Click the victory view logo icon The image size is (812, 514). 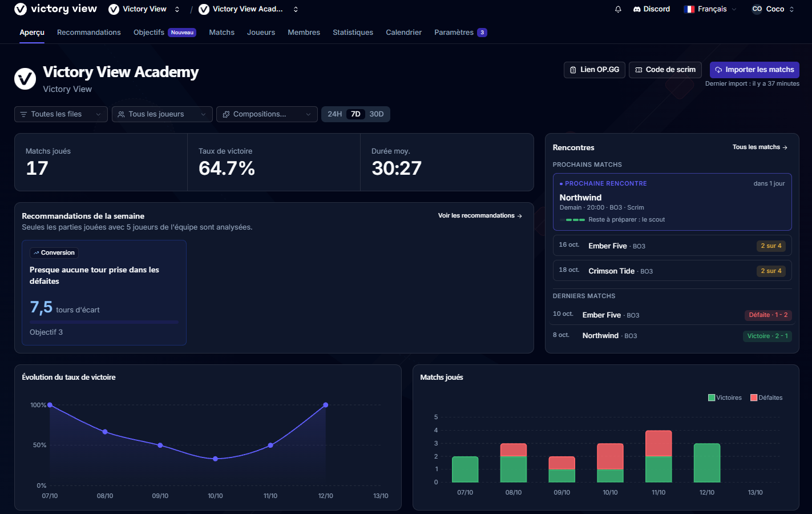point(21,9)
